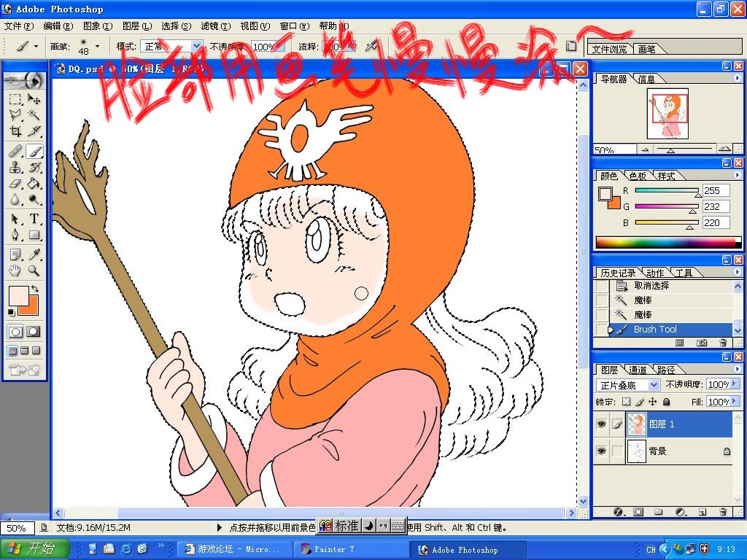747x560 pixels.
Task: Create a new layer
Action: coord(703,512)
